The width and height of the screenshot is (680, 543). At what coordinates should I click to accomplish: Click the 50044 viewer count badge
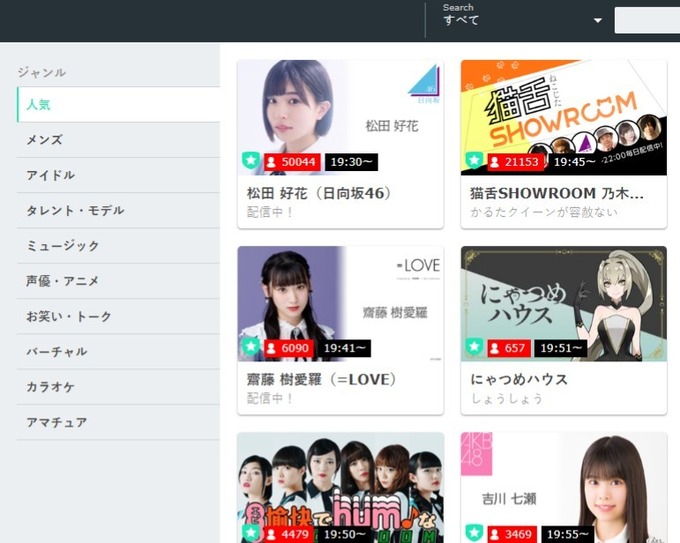pos(292,162)
